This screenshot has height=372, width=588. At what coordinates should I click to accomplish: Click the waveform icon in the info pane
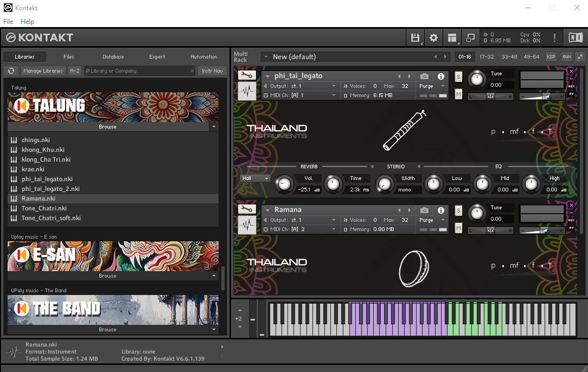pyautogui.click(x=14, y=352)
